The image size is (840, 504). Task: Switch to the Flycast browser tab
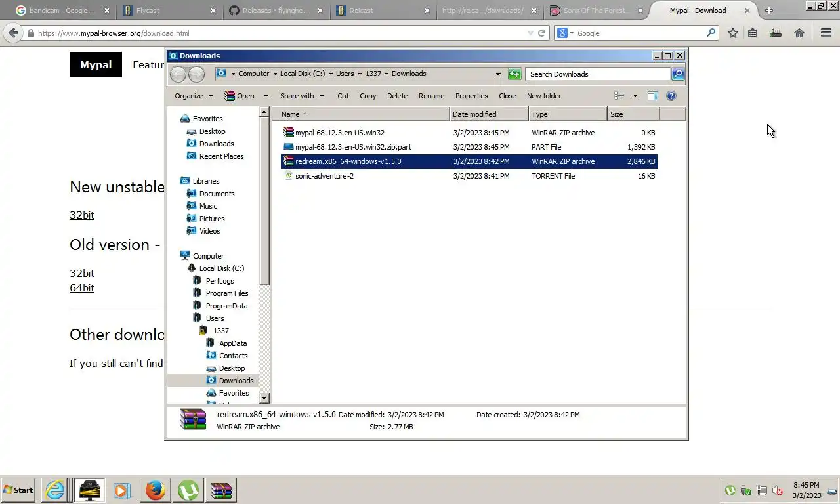point(168,10)
